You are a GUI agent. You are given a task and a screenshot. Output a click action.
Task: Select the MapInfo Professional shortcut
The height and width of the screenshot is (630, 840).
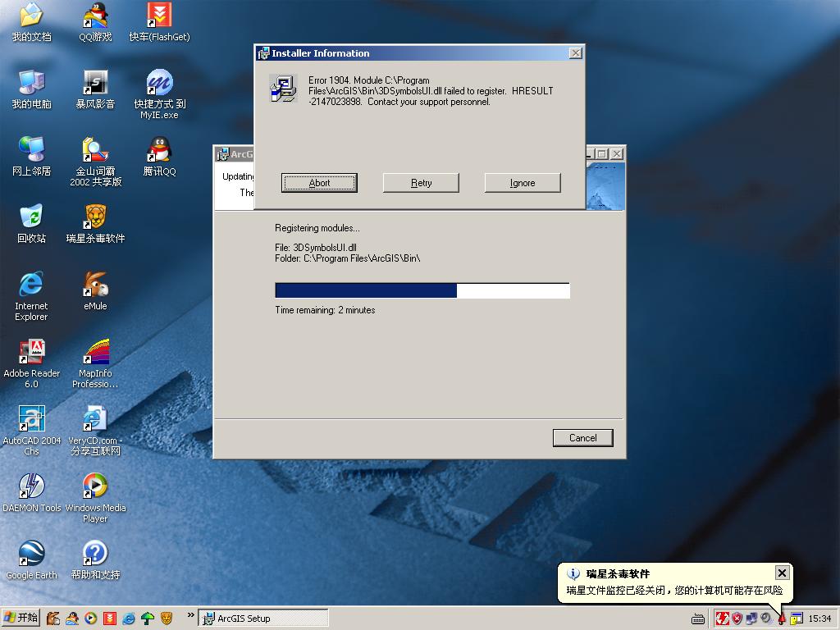coord(95,363)
